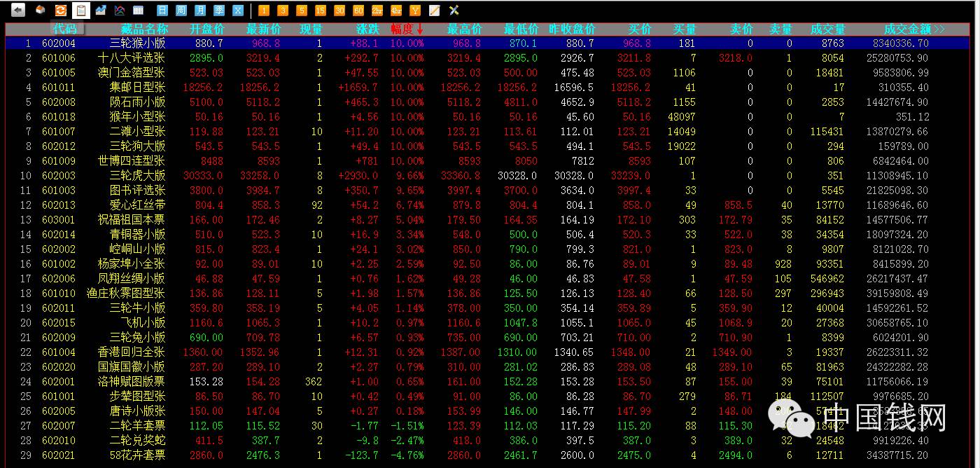This screenshot has width=980, height=468.
Task: Select the 澳门金箔型张 row
Action: click(x=488, y=72)
